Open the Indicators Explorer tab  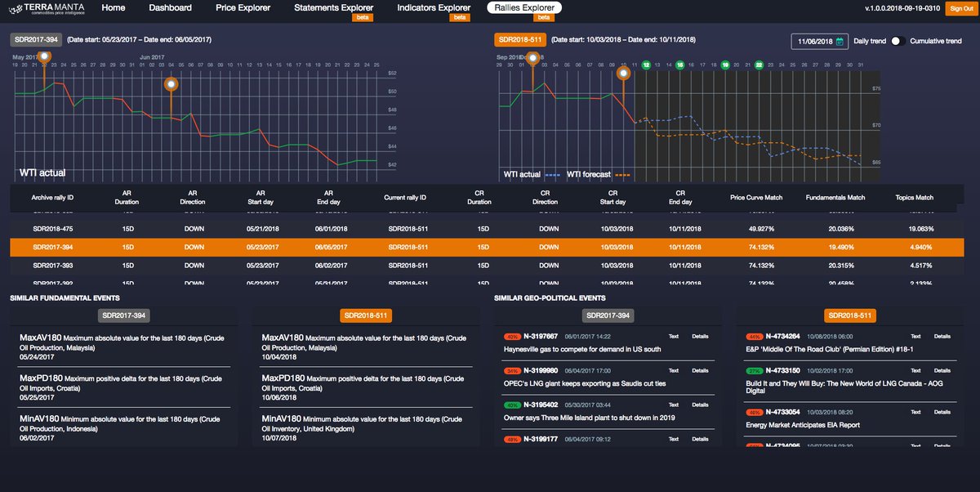click(x=434, y=8)
